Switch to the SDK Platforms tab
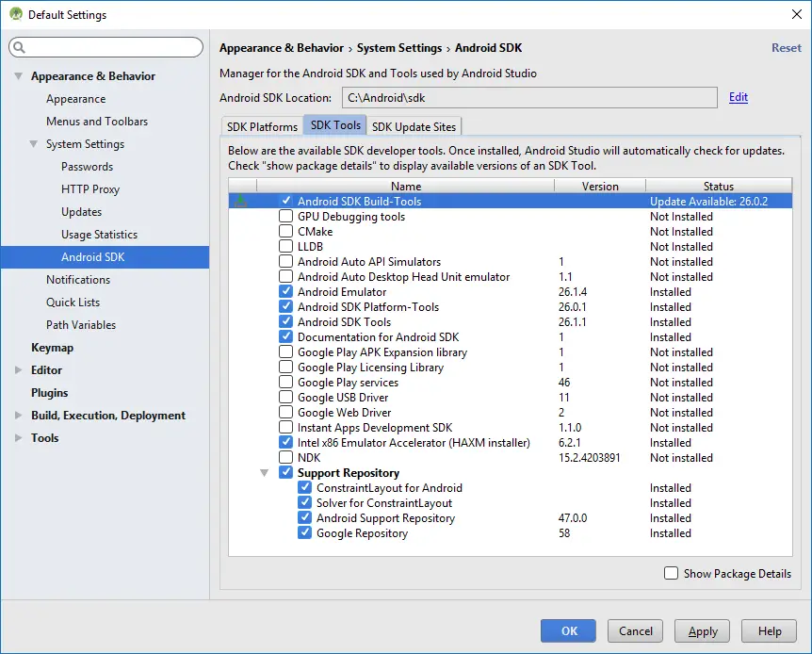This screenshot has height=654, width=812. [x=262, y=126]
